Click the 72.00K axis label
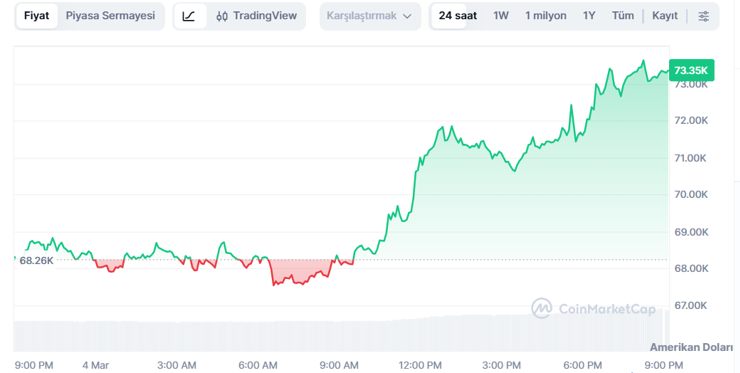Screen dimensions: 740x373 [x=691, y=120]
